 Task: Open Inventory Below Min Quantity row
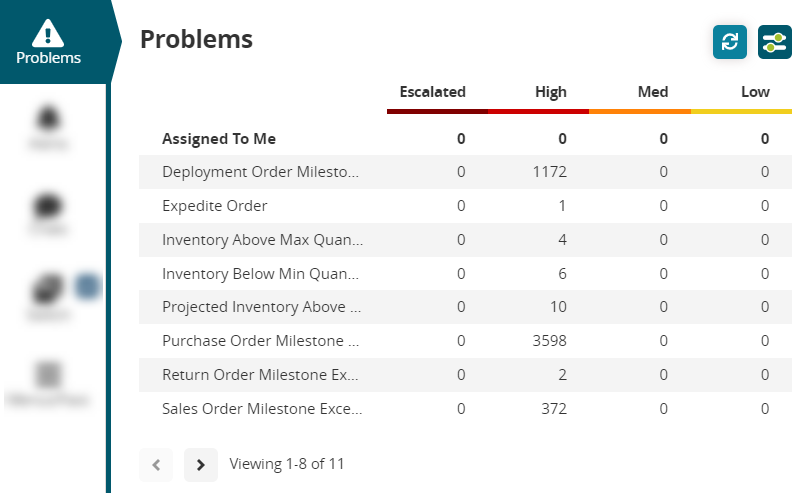(262, 273)
